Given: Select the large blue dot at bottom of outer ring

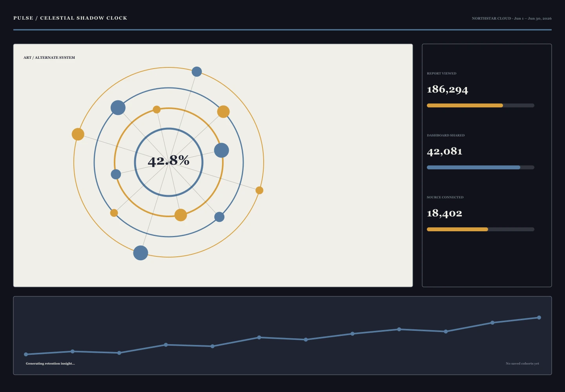Looking at the screenshot, I should [140, 253].
